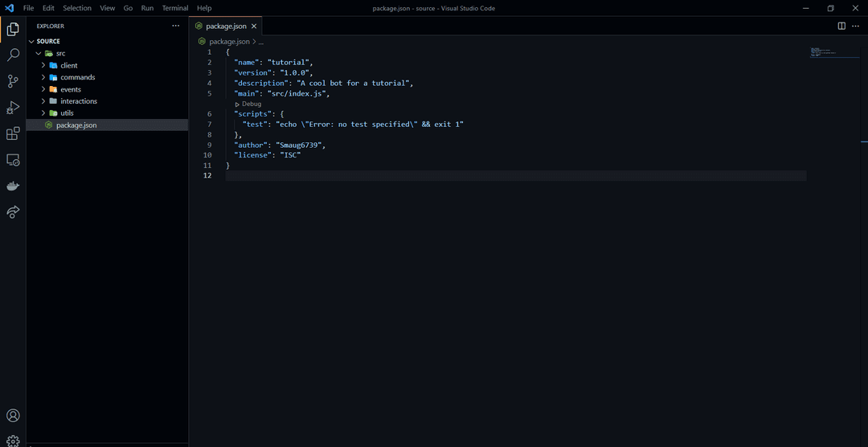Click the split editor right icon
The image size is (868, 447).
[x=841, y=26]
